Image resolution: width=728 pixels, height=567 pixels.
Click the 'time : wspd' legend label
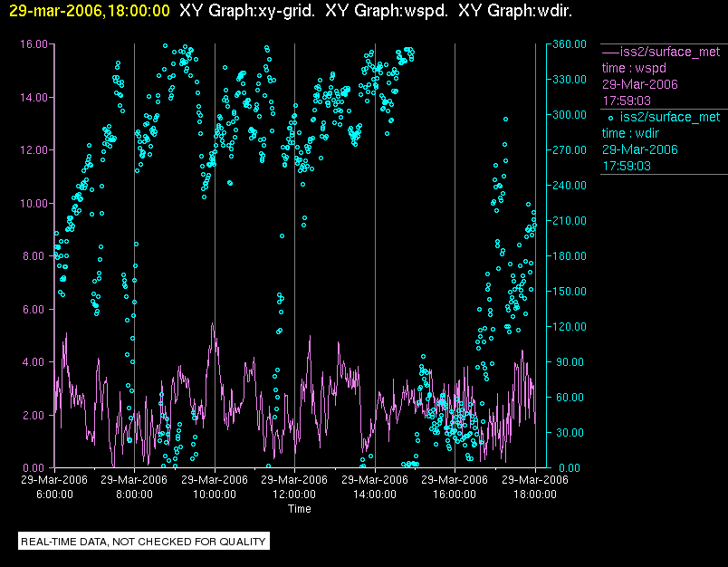636,68
